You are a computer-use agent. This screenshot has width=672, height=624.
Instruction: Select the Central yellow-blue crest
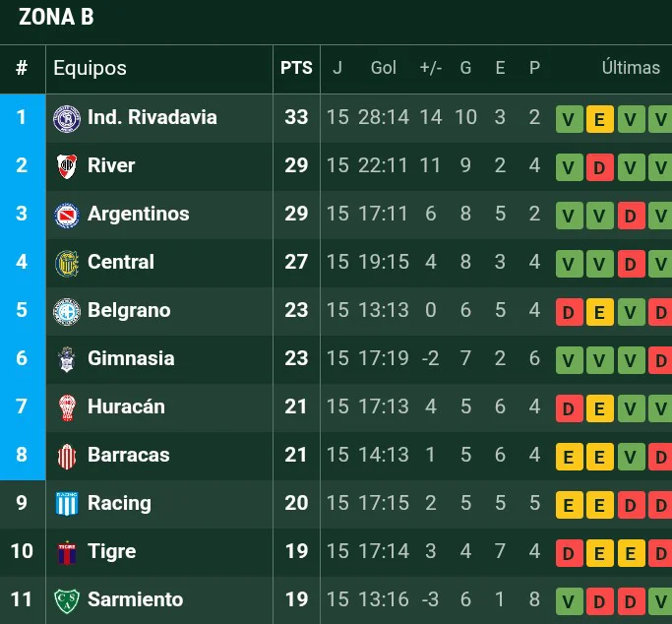67,263
